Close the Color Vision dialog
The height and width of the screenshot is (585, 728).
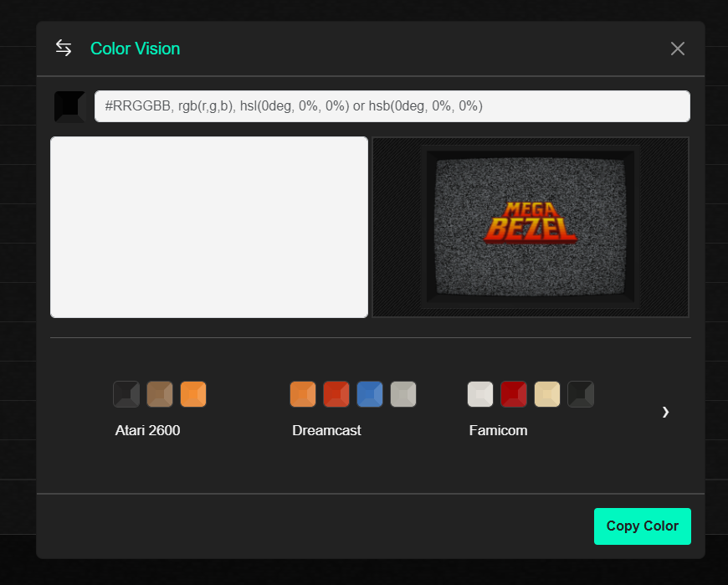tap(677, 49)
